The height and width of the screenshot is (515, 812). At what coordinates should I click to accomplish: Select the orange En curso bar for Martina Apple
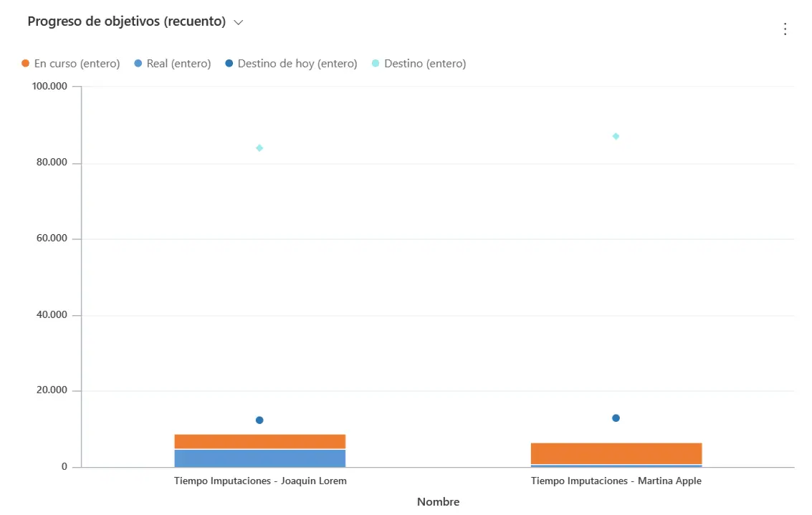pyautogui.click(x=616, y=453)
